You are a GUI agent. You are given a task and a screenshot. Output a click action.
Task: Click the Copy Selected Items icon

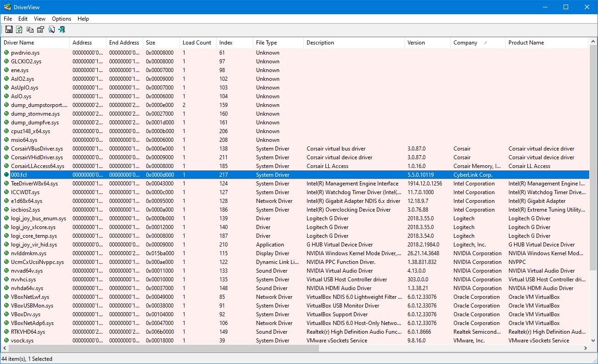[30, 30]
